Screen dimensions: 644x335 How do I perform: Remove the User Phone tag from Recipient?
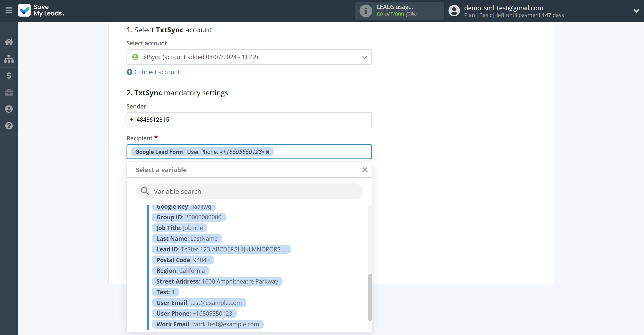tap(268, 152)
